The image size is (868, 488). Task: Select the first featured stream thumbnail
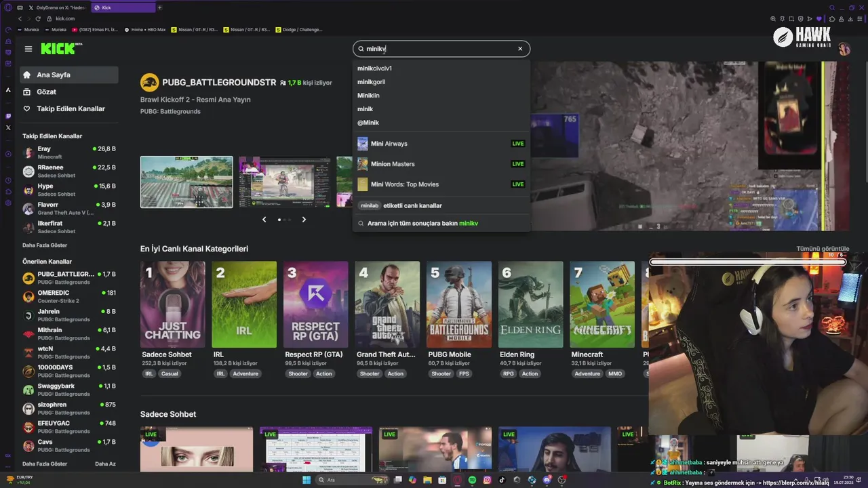pos(186,182)
